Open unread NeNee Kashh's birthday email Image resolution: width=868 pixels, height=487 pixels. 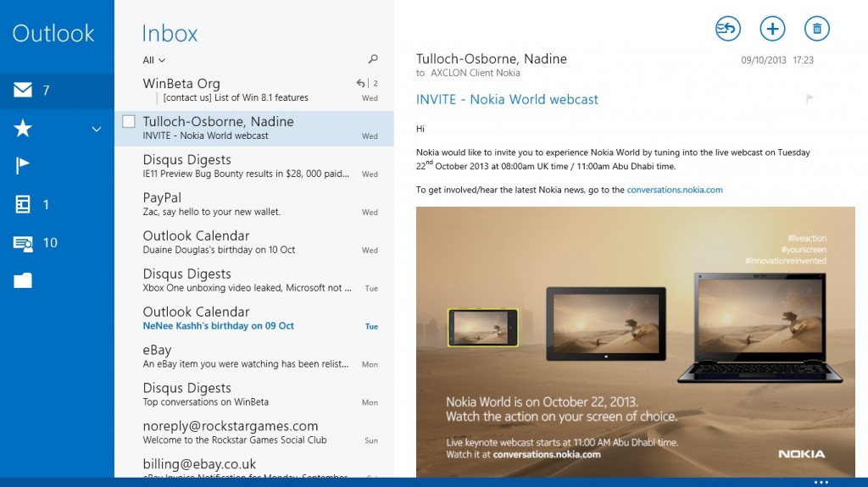click(254, 318)
